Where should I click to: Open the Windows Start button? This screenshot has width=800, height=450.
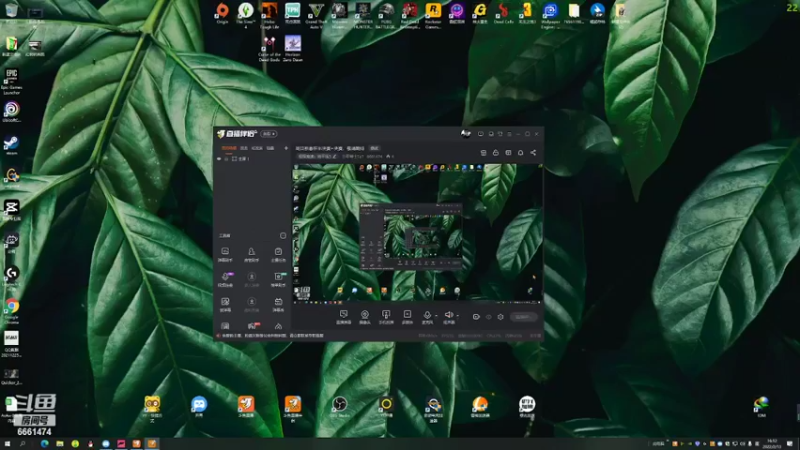tap(7, 444)
